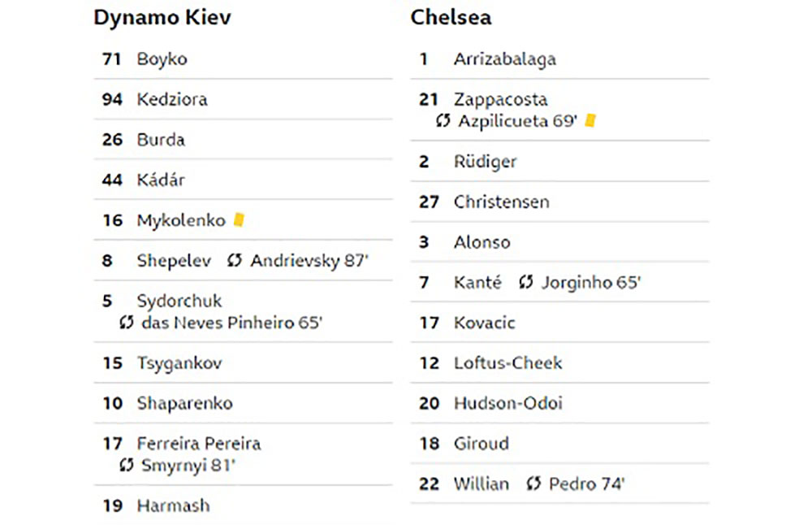Click the substitution icon next to Smyrnyi 81'

coord(127,465)
